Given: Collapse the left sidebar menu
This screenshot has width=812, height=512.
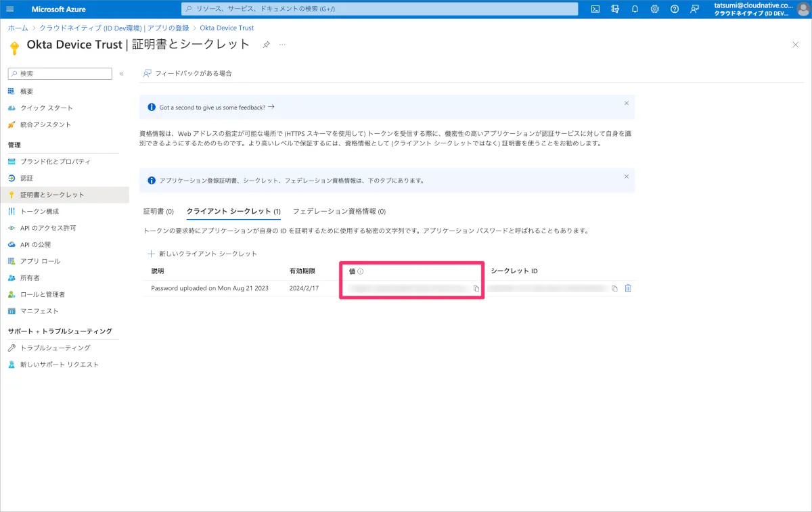Looking at the screenshot, I should pyautogui.click(x=122, y=74).
